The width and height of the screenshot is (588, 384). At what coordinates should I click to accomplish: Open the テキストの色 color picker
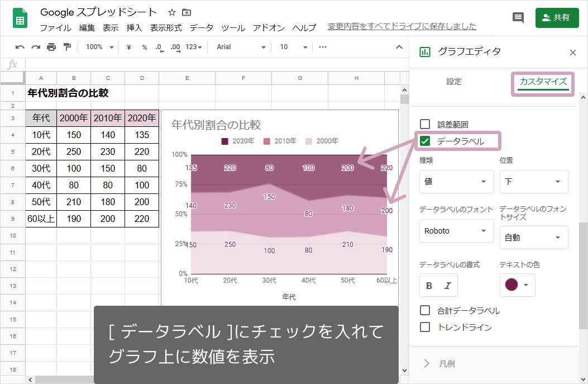pos(517,285)
